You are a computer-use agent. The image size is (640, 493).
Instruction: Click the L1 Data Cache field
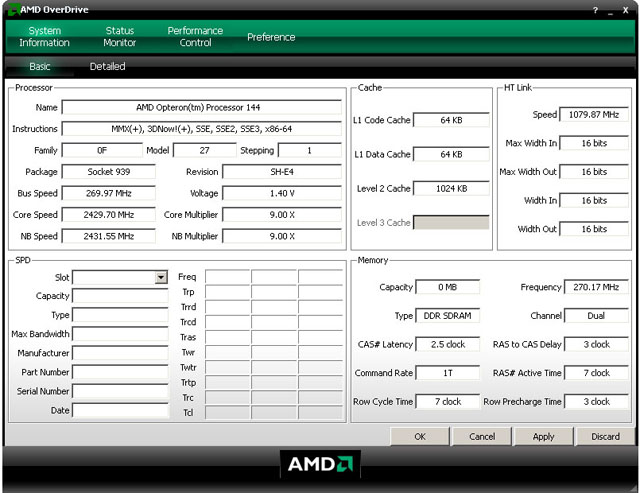click(451, 154)
